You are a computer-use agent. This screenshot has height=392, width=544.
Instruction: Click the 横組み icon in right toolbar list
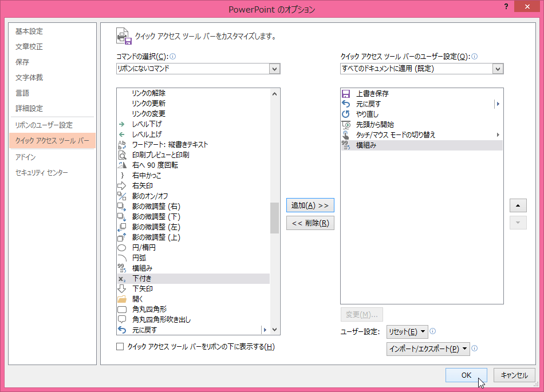(x=346, y=145)
